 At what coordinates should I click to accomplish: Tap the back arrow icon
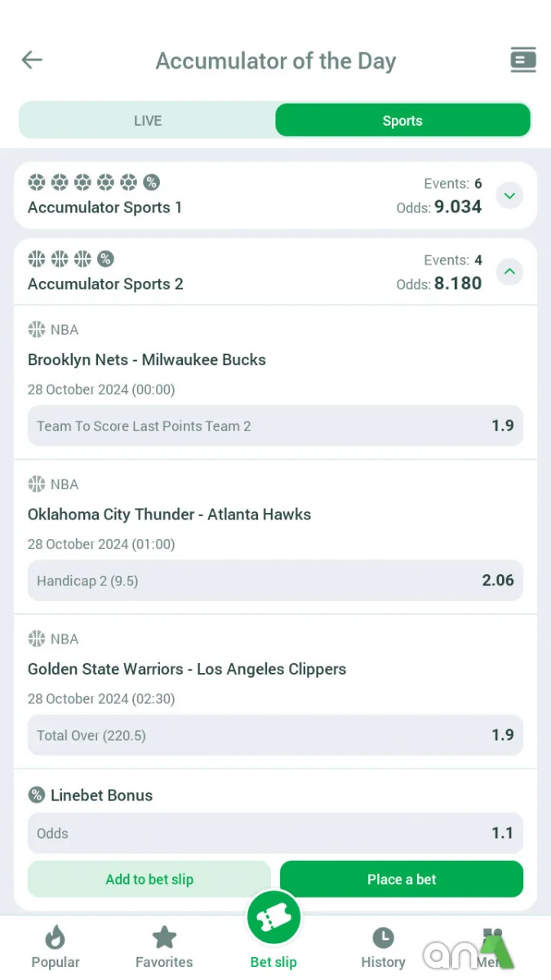point(31,60)
